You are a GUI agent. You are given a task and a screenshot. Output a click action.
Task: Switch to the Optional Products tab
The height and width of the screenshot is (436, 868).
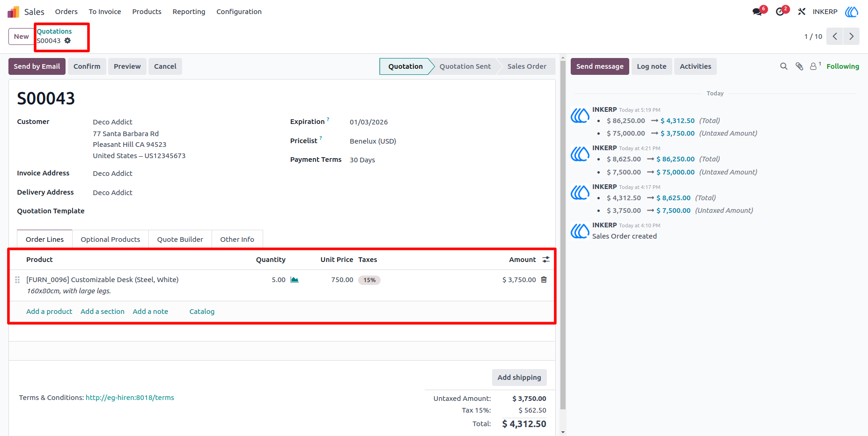(110, 239)
